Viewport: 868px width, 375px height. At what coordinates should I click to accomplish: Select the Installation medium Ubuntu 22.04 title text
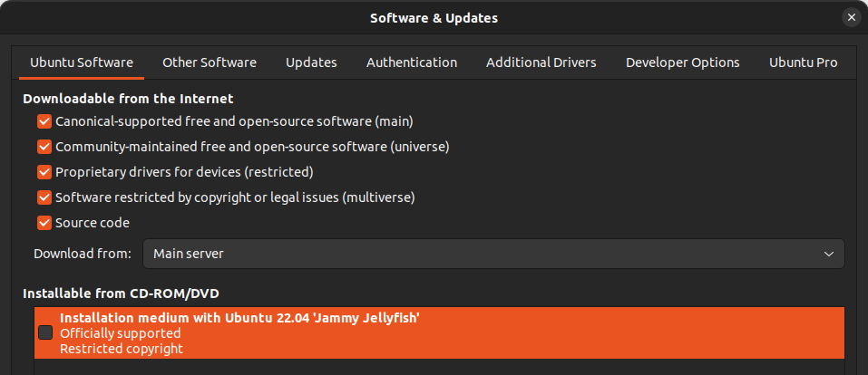coord(239,318)
